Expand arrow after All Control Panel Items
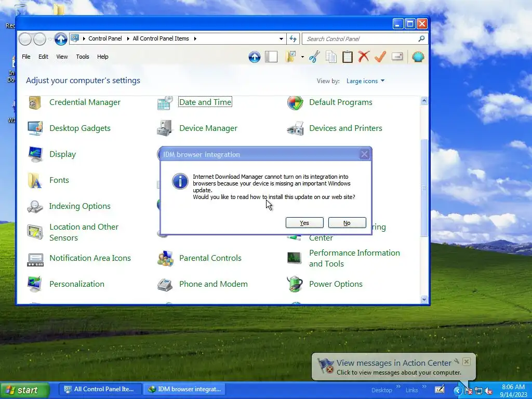 coord(195,38)
